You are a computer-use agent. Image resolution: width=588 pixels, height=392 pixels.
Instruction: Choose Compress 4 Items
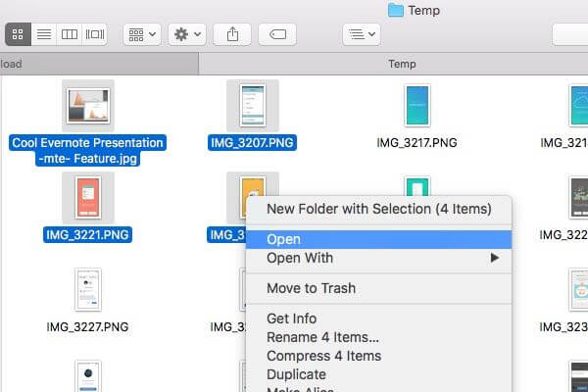[x=378, y=356]
